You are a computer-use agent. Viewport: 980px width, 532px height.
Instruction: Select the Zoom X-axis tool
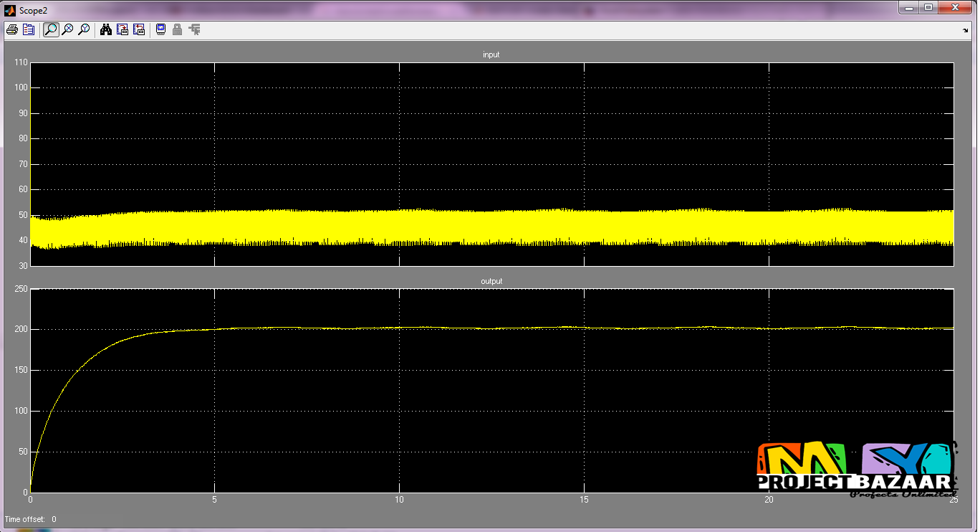(67, 29)
